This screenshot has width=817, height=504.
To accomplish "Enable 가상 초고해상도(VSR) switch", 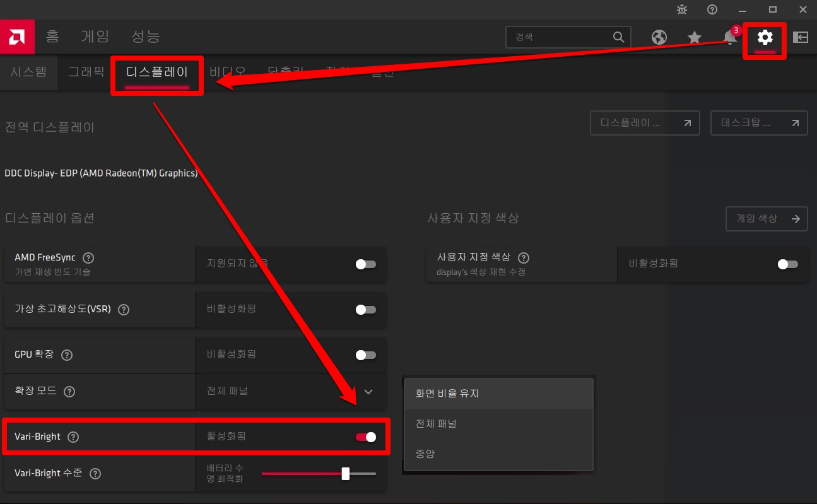I will [x=366, y=310].
